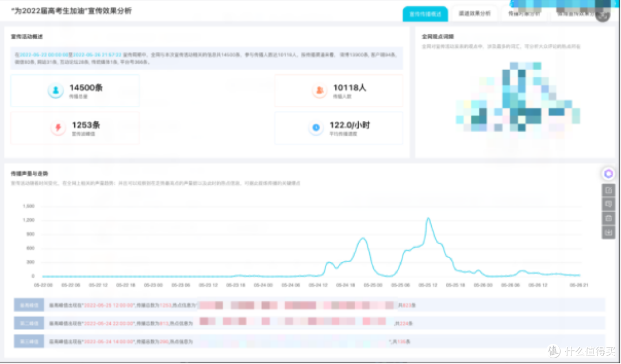Click the 05-25 12 x-axis label
Viewport: 621px width, 364px height.
tap(428, 285)
